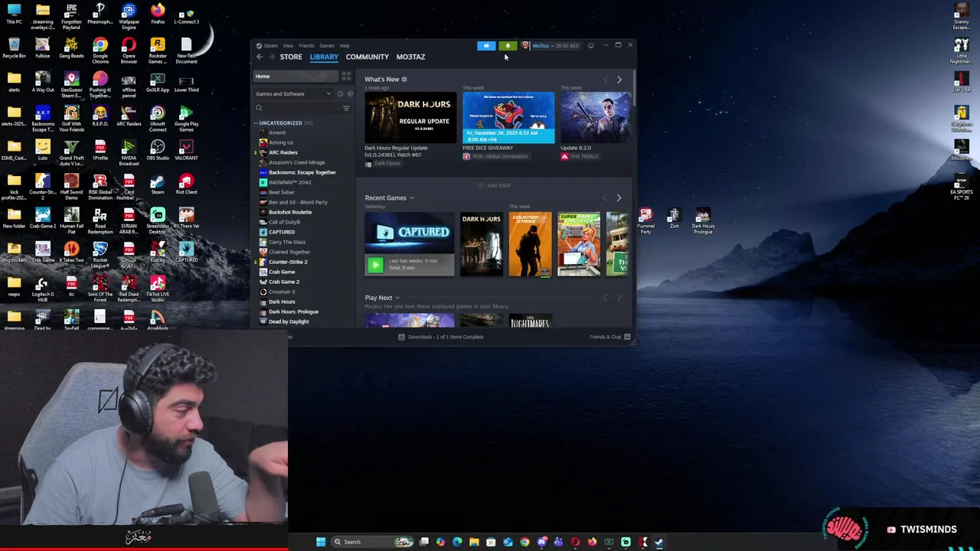Image resolution: width=980 pixels, height=551 pixels.
Task: Select Crab Game 2 in the library list
Action: [284, 282]
